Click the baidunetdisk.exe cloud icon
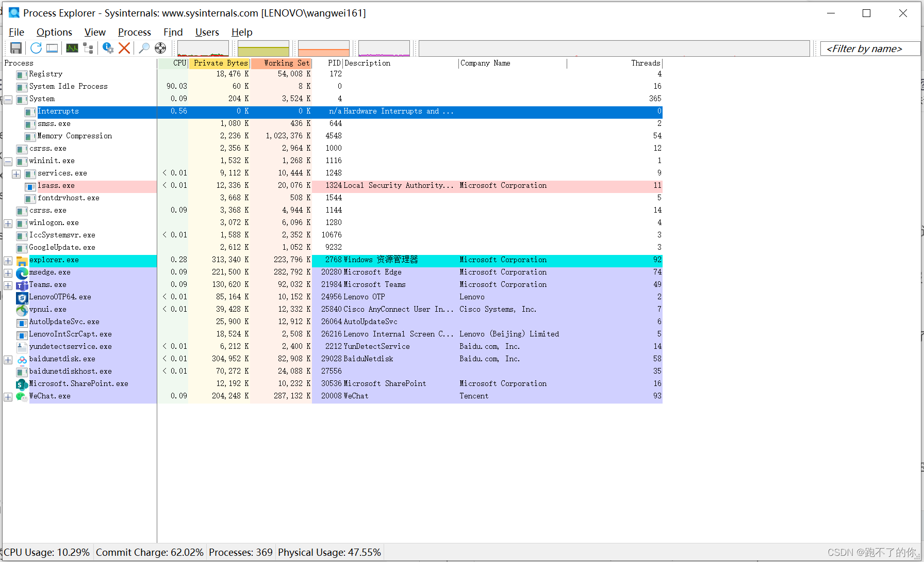924x562 pixels. (22, 360)
